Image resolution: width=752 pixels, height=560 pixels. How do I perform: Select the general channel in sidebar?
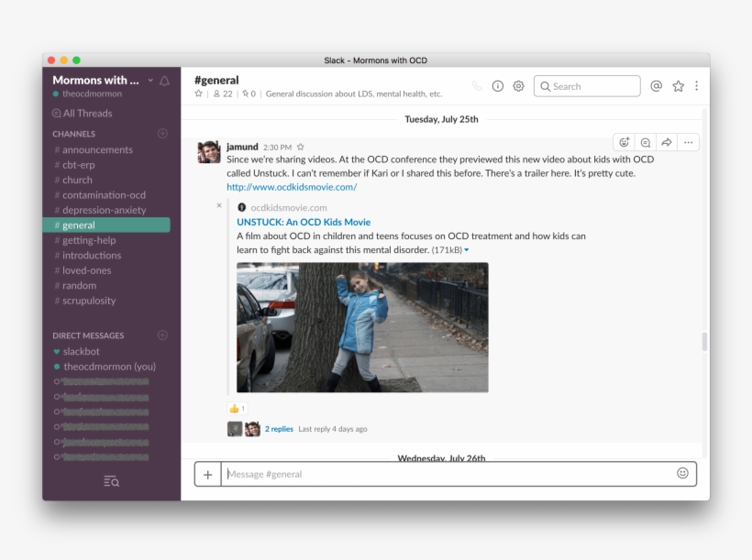106,225
